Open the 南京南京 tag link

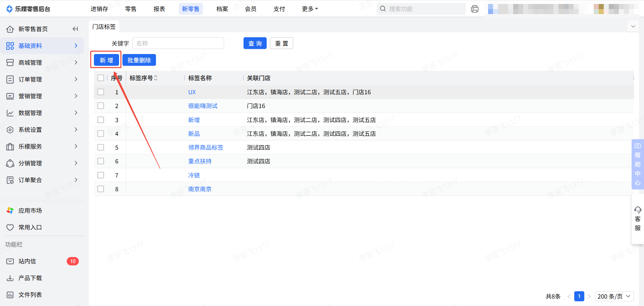200,189
